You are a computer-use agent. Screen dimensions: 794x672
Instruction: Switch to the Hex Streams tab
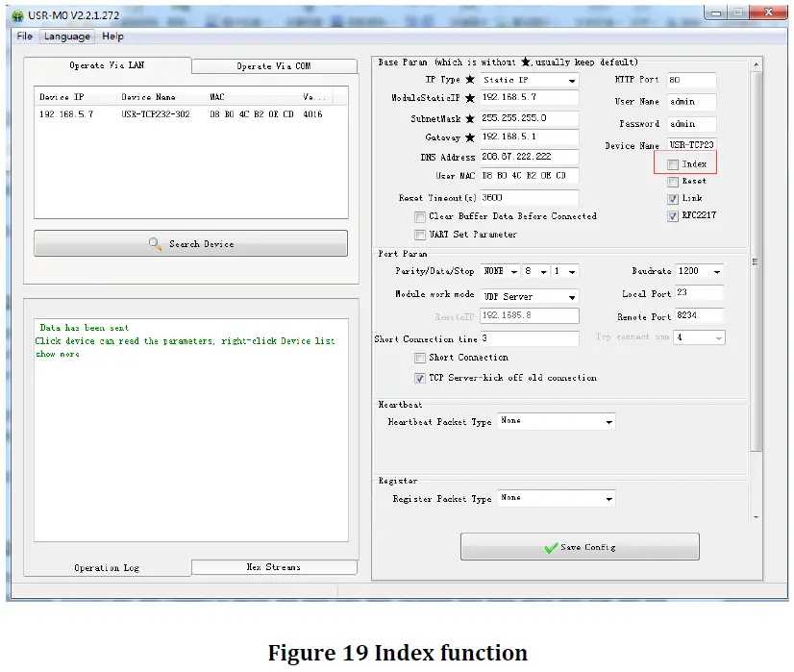pyautogui.click(x=273, y=567)
